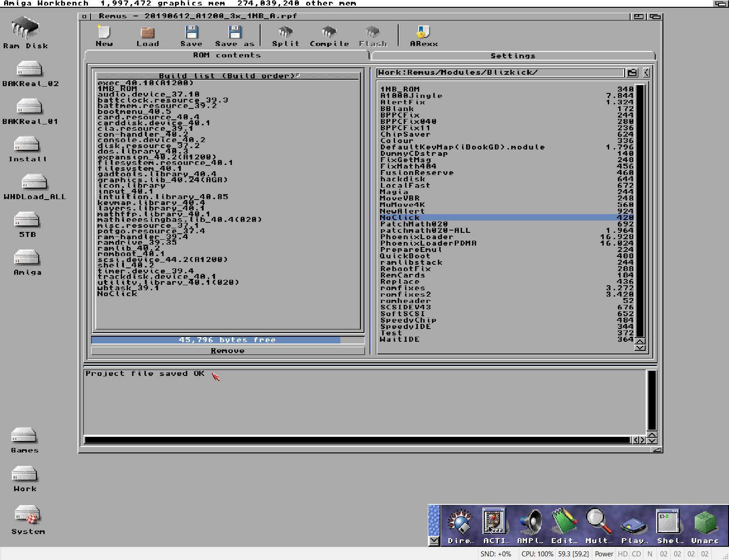Switch to the ROM contents tab
729x560 pixels.
226,55
